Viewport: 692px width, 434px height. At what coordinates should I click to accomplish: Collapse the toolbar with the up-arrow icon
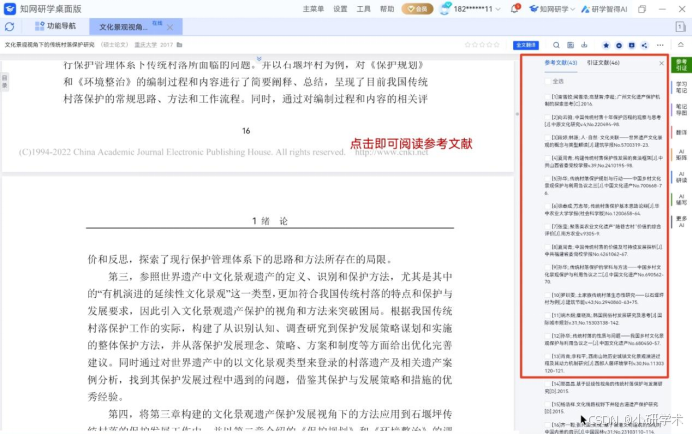tap(681, 45)
